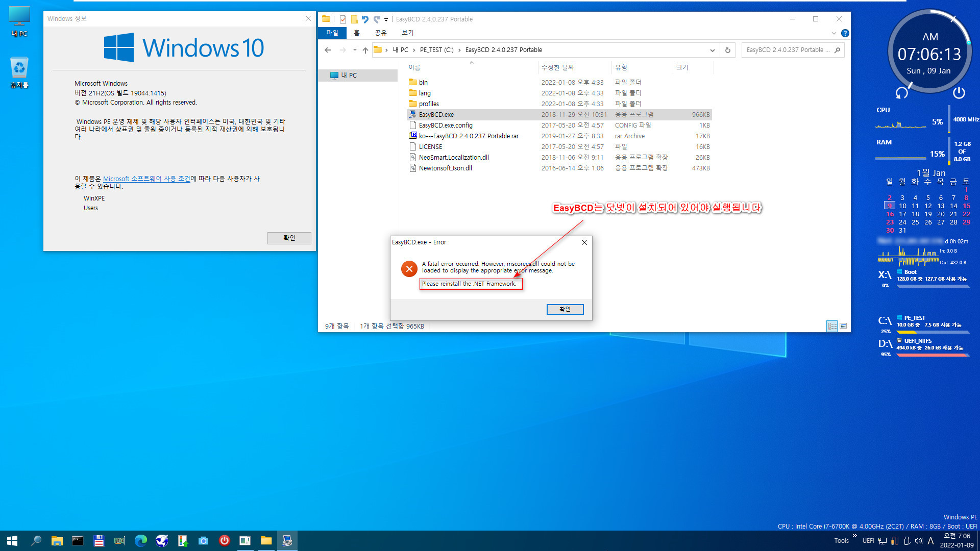Click 확인 in the Windows 정보 window
Viewport: 980px width, 551px height.
(x=289, y=238)
